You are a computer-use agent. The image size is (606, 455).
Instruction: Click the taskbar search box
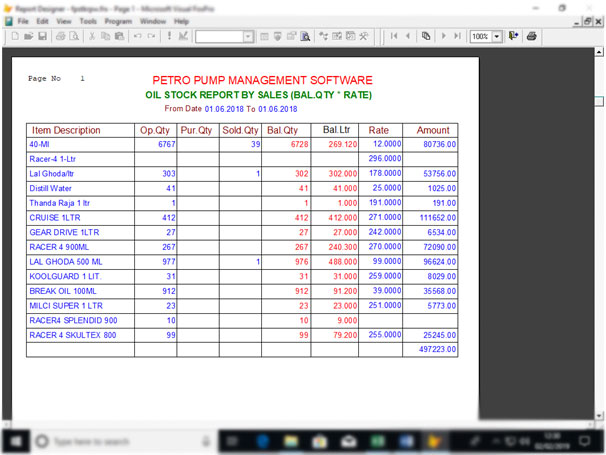[123, 441]
